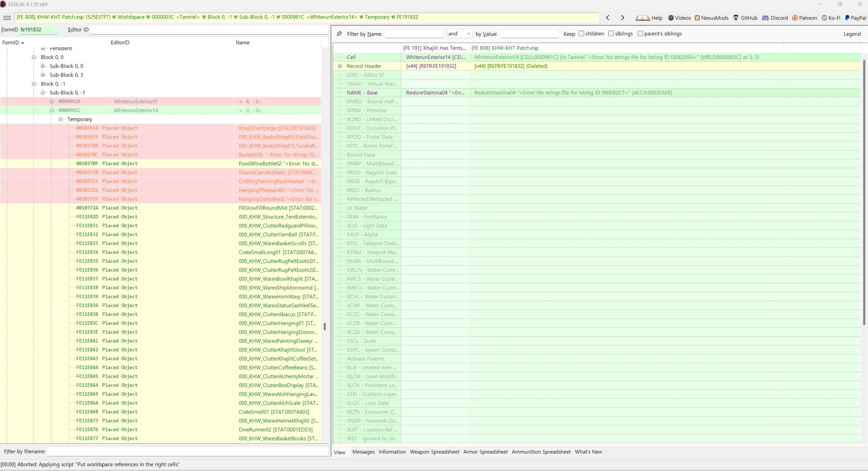Open Help book icon

pyautogui.click(x=643, y=18)
